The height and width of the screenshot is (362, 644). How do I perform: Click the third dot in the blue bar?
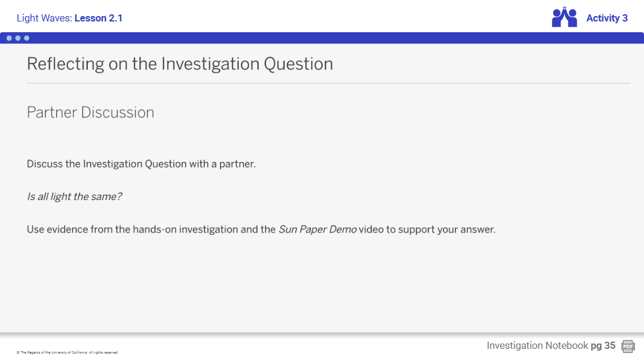click(26, 38)
